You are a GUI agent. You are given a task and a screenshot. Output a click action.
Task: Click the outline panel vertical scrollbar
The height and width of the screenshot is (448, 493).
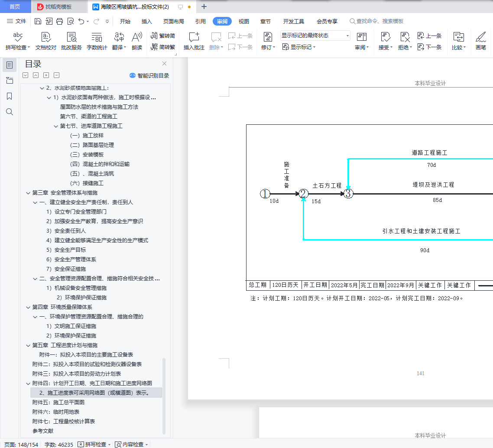(164, 396)
